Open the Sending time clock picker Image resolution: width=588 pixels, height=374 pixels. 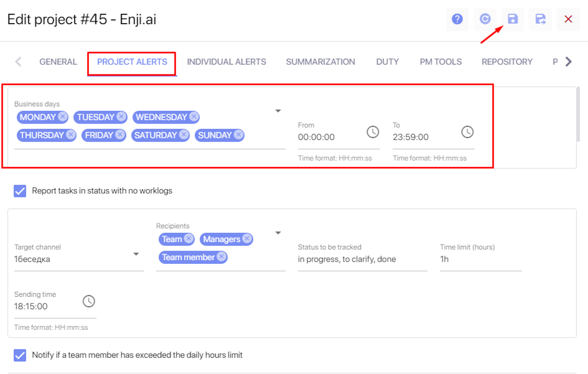(x=89, y=301)
